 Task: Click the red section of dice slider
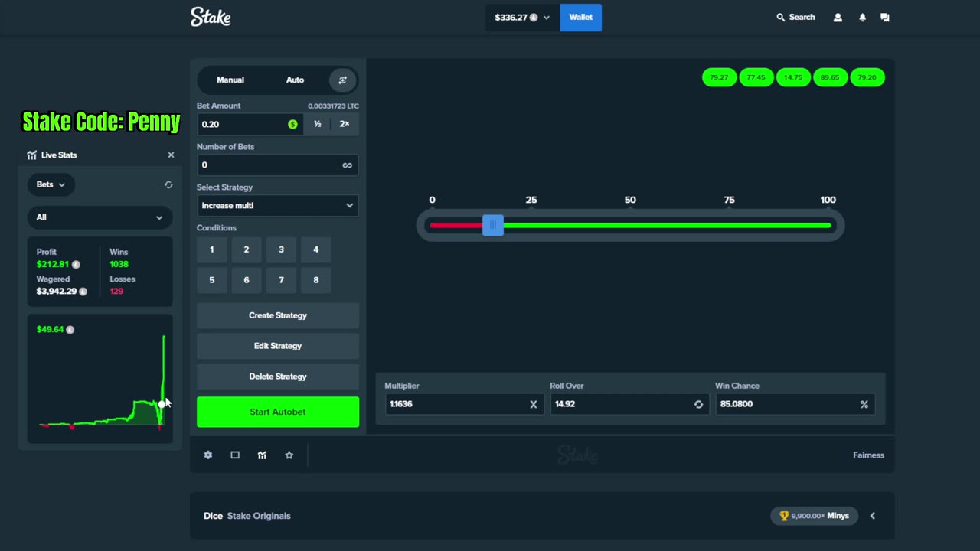pos(456,225)
